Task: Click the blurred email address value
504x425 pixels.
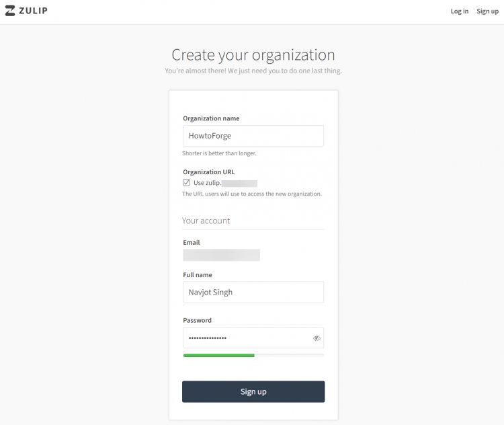Action: (x=222, y=255)
